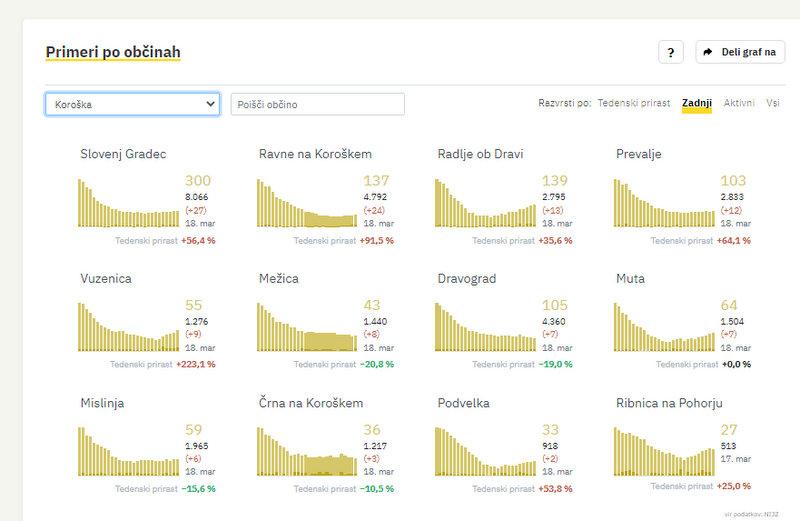
Task: Choose the Vsi sort option
Action: (773, 103)
